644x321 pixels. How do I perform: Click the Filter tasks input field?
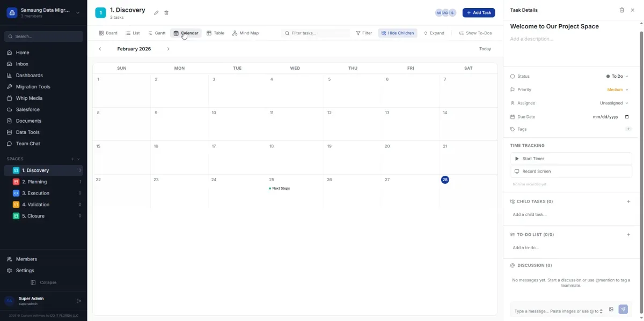point(318,33)
